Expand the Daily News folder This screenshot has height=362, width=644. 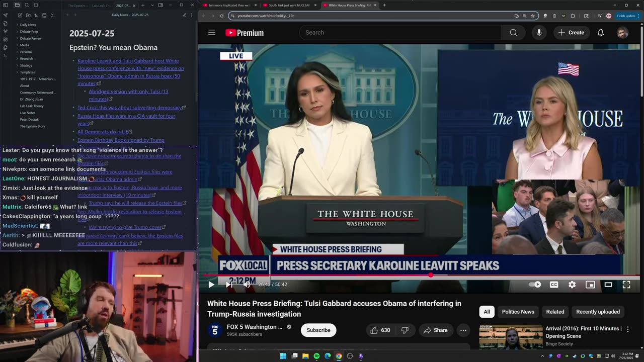pyautogui.click(x=28, y=25)
